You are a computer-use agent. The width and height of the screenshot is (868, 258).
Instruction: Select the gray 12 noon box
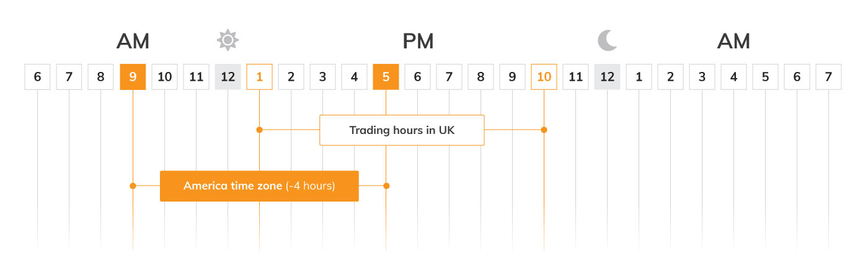228,77
